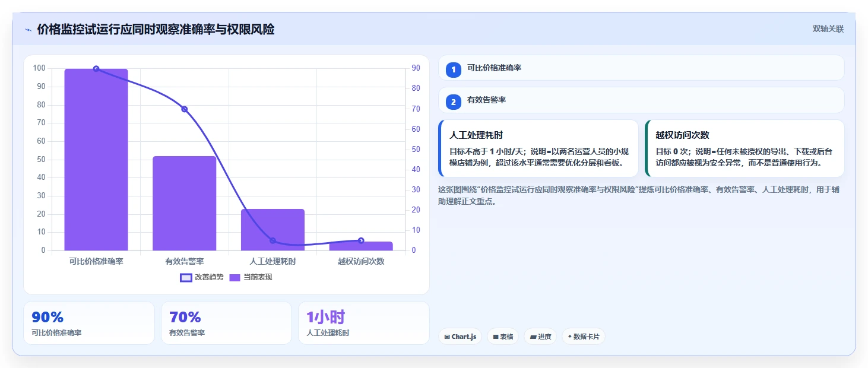Toggle the 改善趋势 legend entry
Viewport: 868px width, 368px height.
click(202, 277)
